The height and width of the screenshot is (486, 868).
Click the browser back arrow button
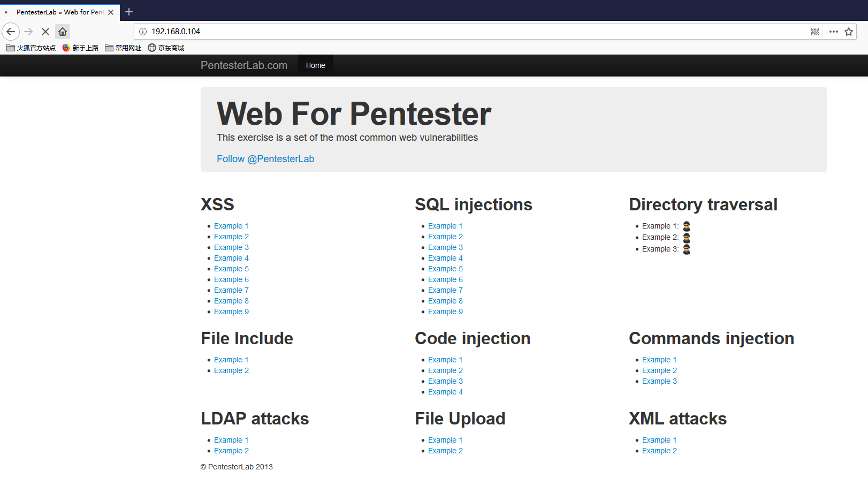click(x=11, y=32)
